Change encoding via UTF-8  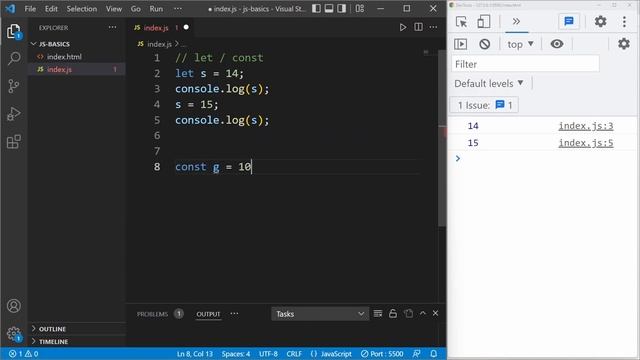click(x=268, y=354)
